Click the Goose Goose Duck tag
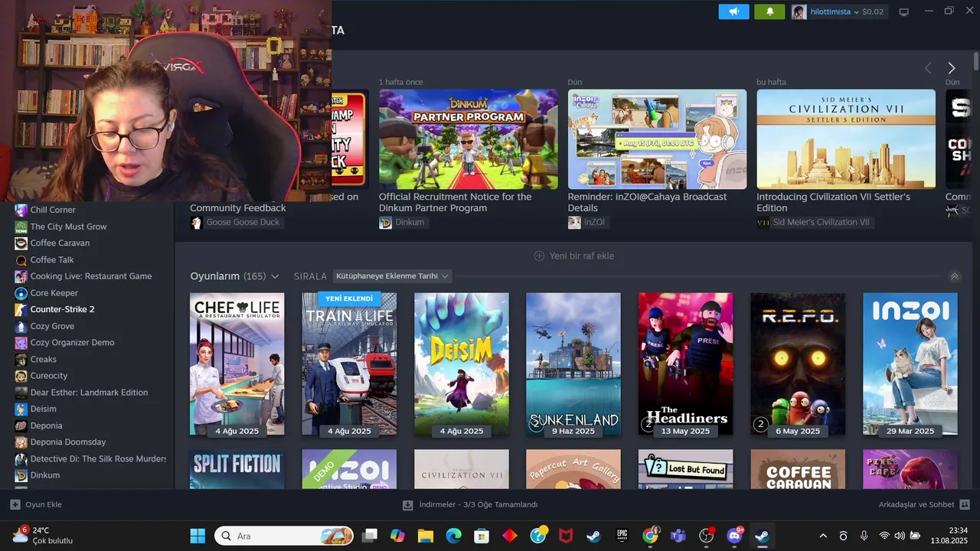 [x=236, y=222]
